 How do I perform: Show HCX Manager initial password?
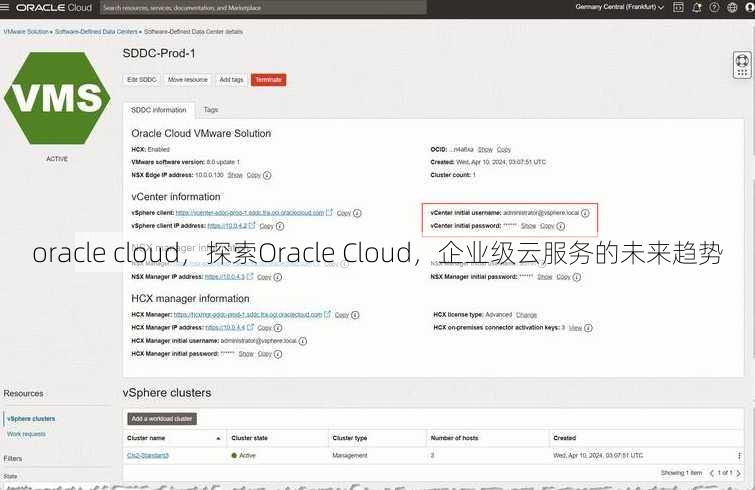click(246, 354)
